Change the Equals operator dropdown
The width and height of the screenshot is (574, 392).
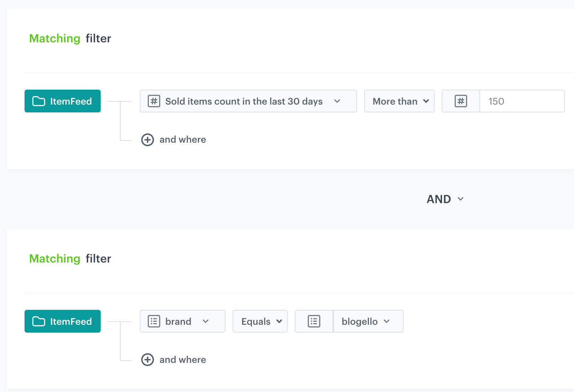(260, 322)
